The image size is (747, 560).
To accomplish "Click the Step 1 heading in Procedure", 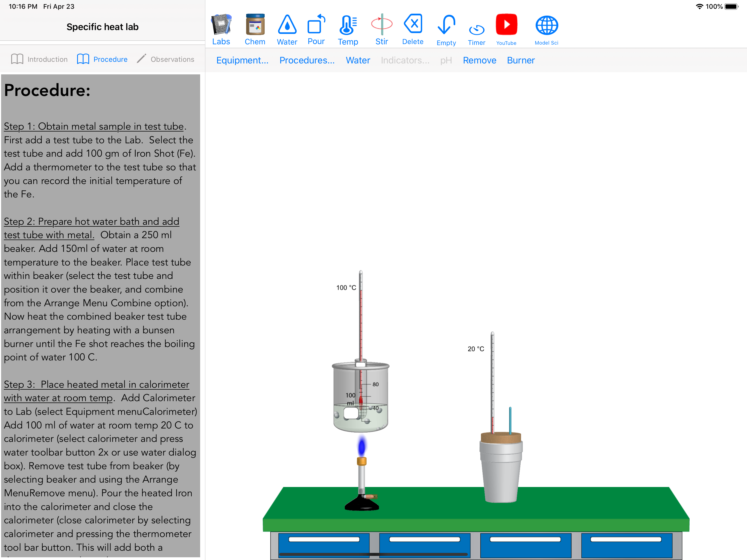I will coord(94,126).
